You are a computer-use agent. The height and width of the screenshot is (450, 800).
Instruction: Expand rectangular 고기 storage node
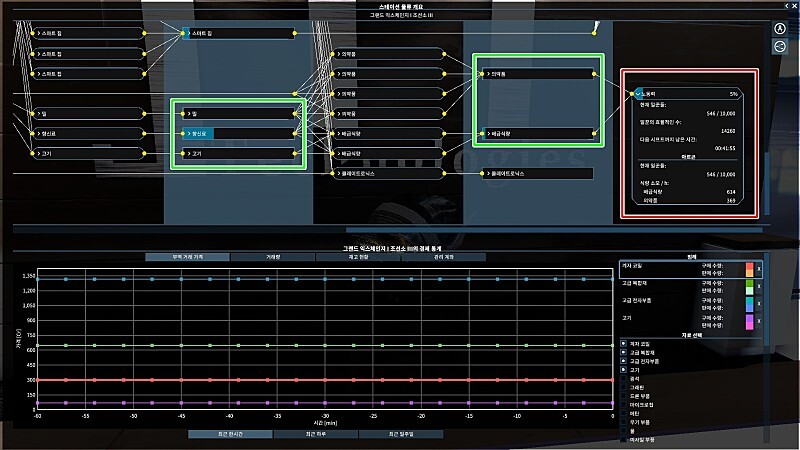(x=189, y=153)
